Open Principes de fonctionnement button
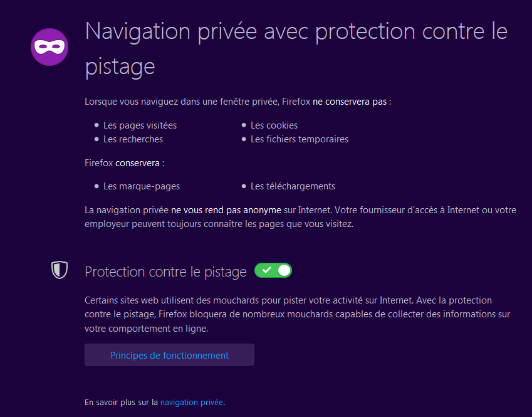Screen dimensions: 532x417 (169, 355)
